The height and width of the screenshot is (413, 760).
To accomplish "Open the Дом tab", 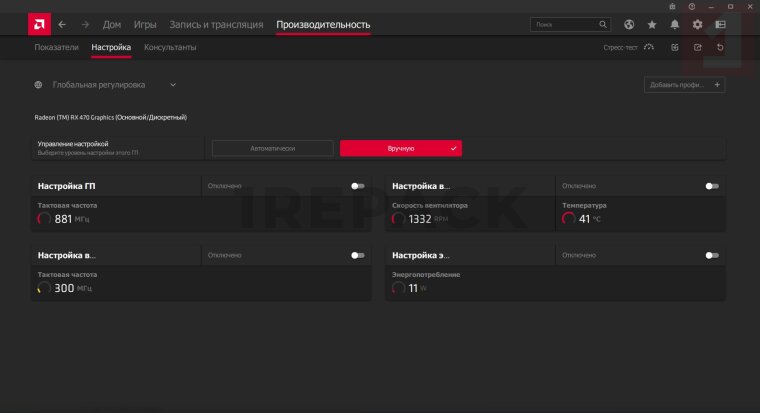I will coord(112,24).
